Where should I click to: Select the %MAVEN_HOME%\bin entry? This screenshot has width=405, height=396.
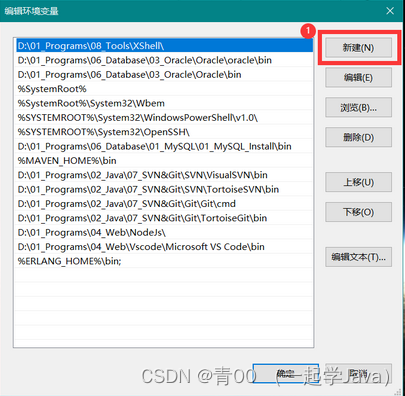point(164,161)
